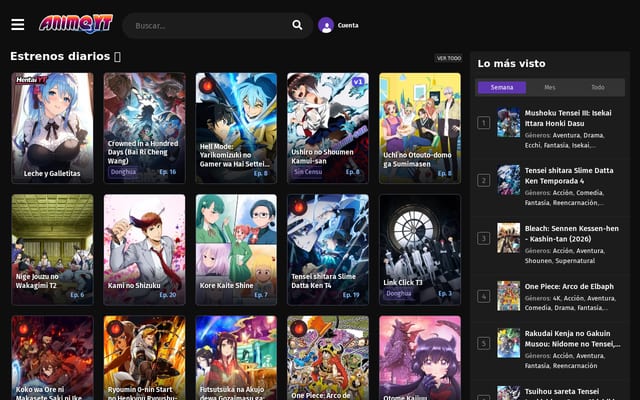Open Rakudai Kenja no Gakuin Musou link
640x400 pixels.
pos(572,339)
